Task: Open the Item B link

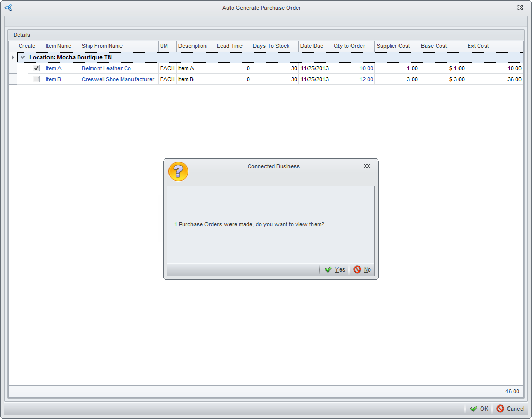Action: 53,79
